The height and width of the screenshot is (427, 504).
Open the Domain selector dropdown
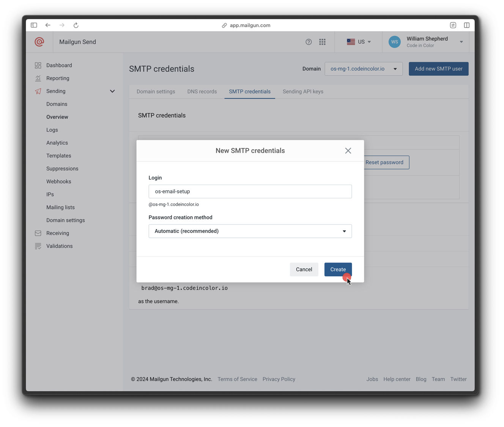point(364,69)
